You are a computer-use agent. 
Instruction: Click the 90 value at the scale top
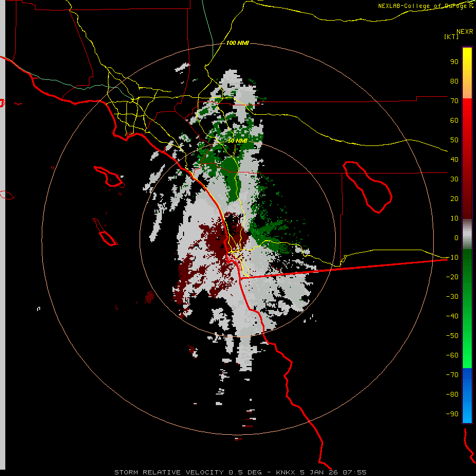pos(454,62)
